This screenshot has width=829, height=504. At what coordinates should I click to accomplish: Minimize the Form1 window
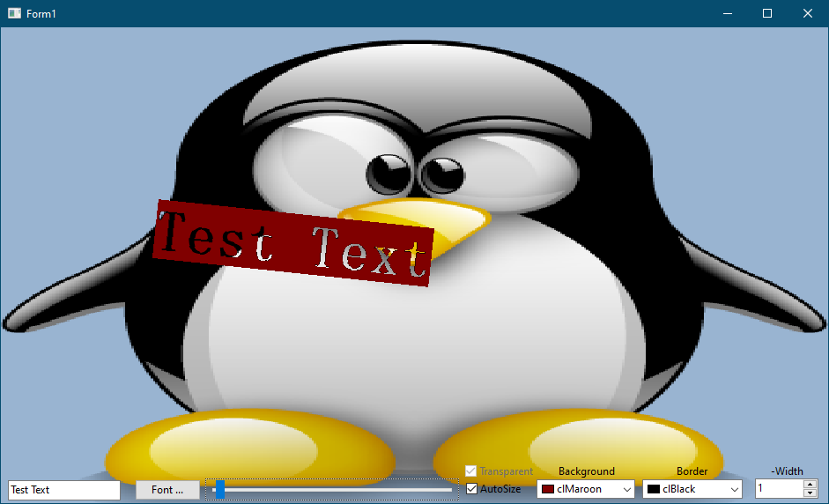(x=728, y=13)
